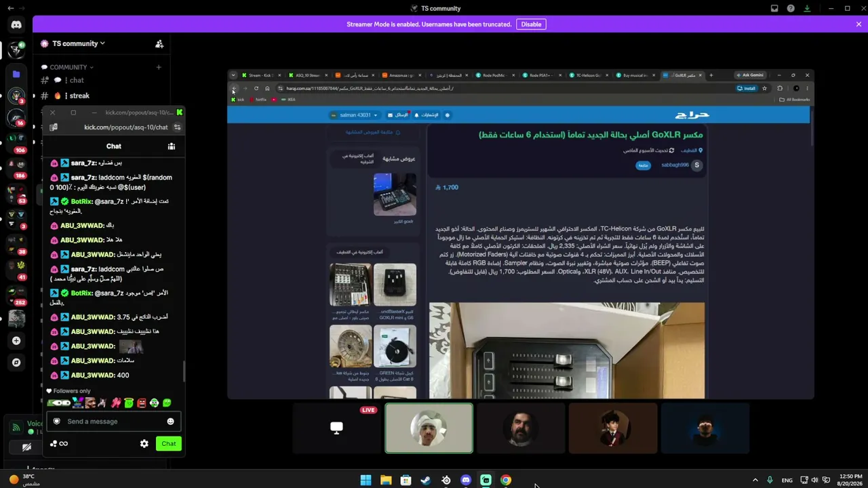Switch to the Amazon.sa browser tab
The height and width of the screenshot is (488, 868).
[402, 75]
